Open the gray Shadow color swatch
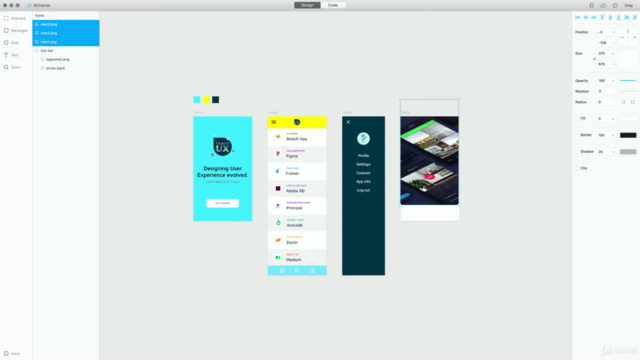Image resolution: width=640 pixels, height=360 pixels. [x=628, y=152]
